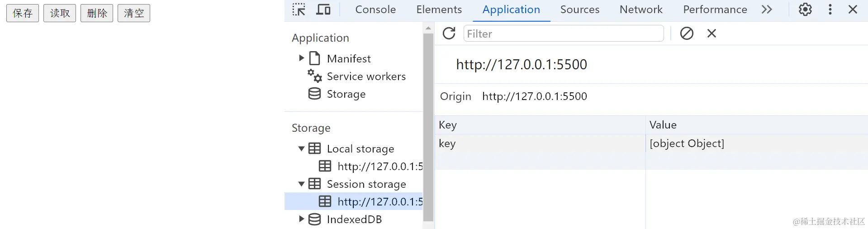Select the Storage overview item
The height and width of the screenshot is (229, 868).
(346, 94)
